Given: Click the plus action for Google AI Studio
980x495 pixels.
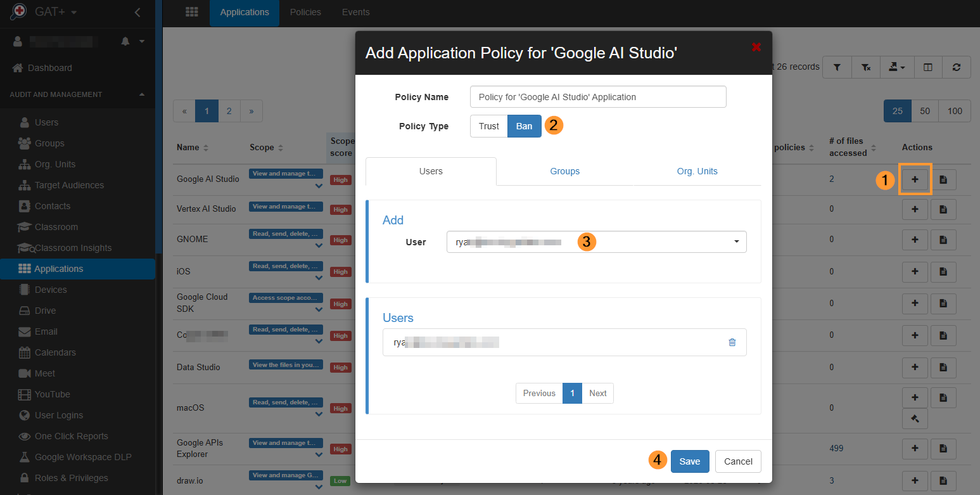Looking at the screenshot, I should [x=914, y=179].
